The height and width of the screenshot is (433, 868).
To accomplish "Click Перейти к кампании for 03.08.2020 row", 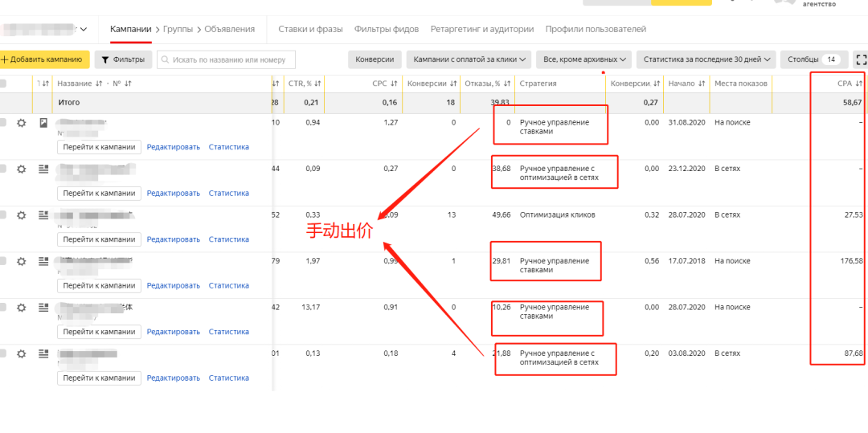I will [99, 378].
